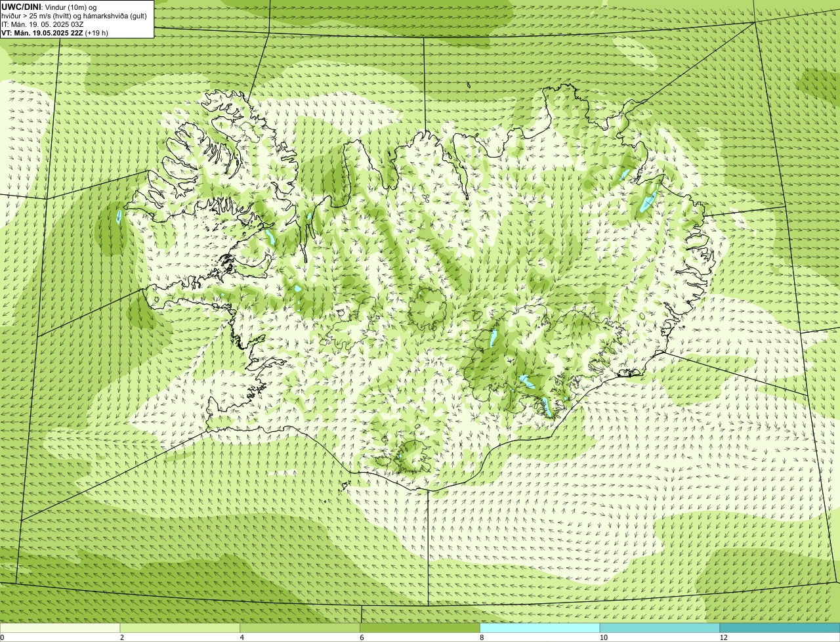Click the 2–4 m/s pale green legend segment
The width and height of the screenshot is (840, 642).
(x=180, y=628)
